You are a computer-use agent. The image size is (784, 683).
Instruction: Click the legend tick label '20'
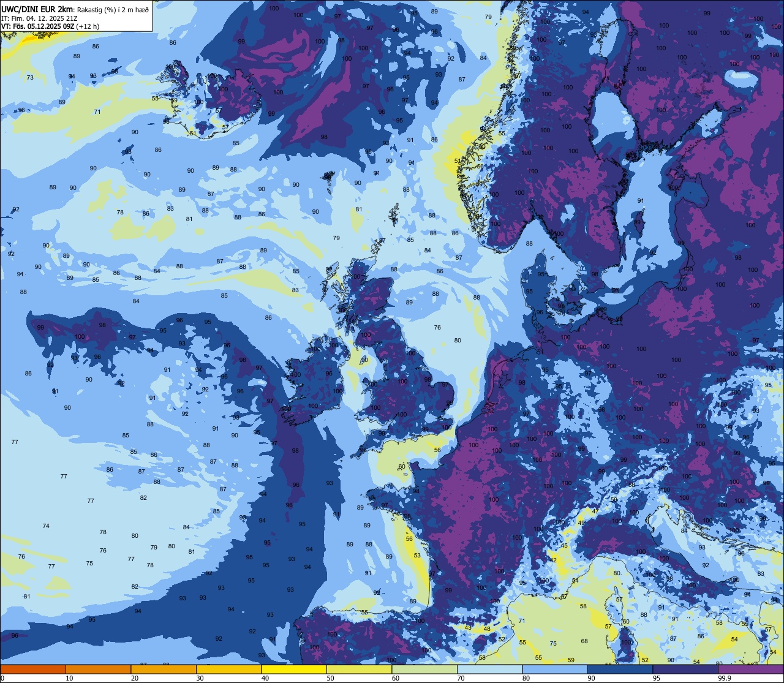[135, 678]
